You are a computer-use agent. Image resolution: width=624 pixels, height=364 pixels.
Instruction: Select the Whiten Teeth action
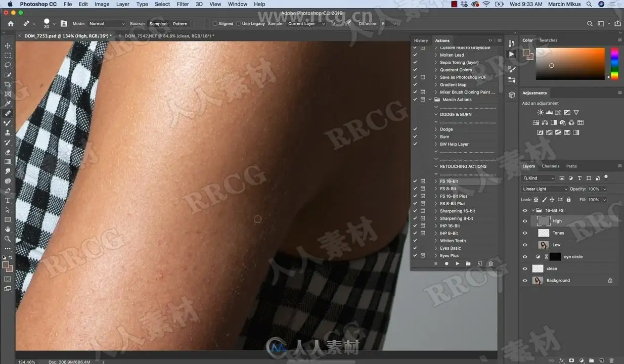pos(453,241)
